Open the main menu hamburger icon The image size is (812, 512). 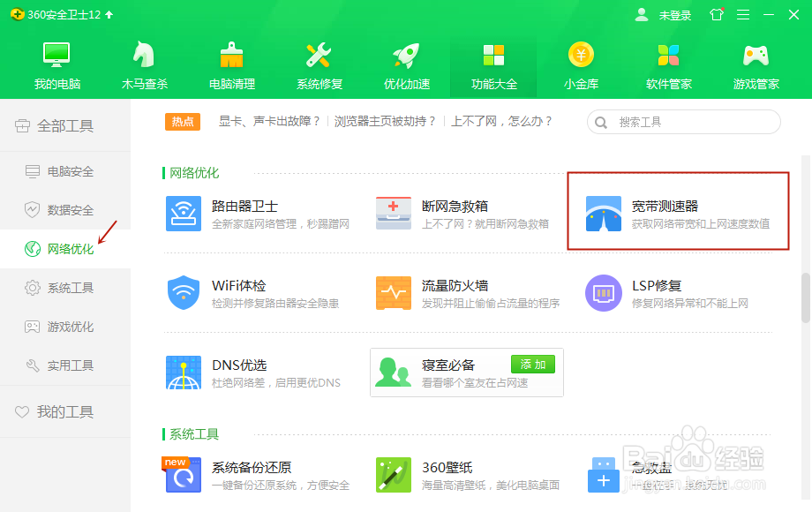(x=743, y=14)
